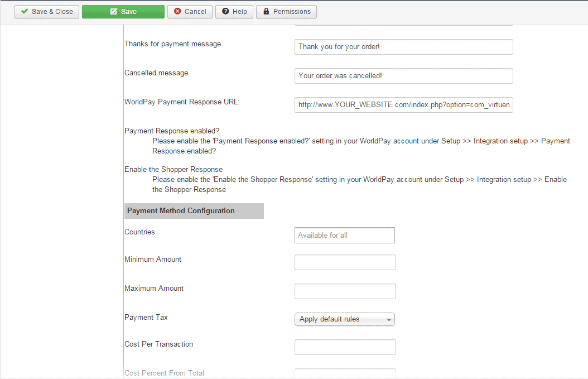Click the Maximum Amount label
The width and height of the screenshot is (588, 379).
click(154, 288)
